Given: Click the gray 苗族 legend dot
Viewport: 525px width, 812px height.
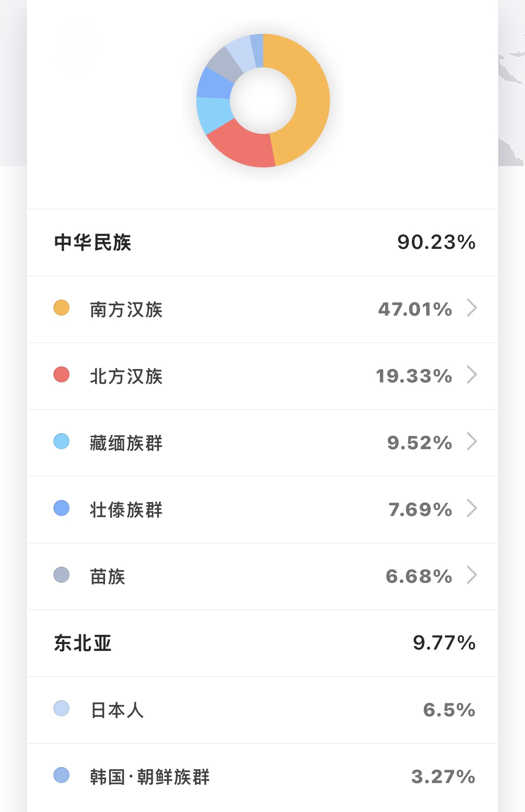Looking at the screenshot, I should click(x=61, y=575).
